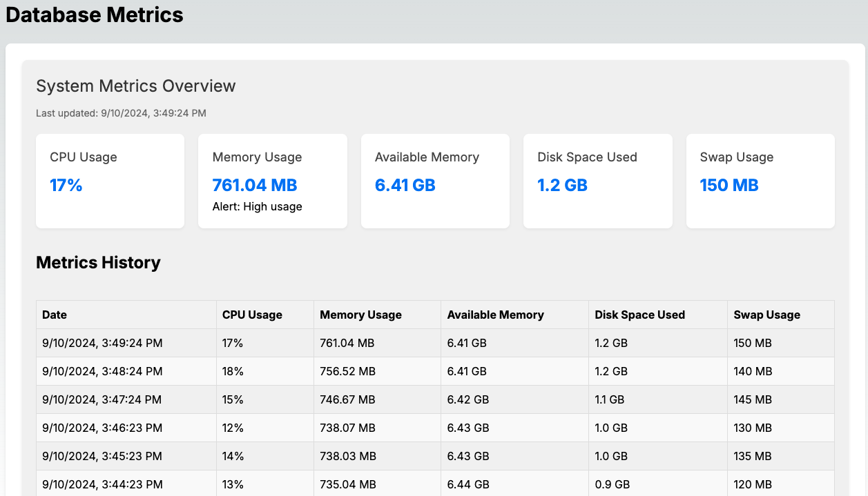Click the Available Memory table column header
The image size is (868, 496).
[x=495, y=315]
